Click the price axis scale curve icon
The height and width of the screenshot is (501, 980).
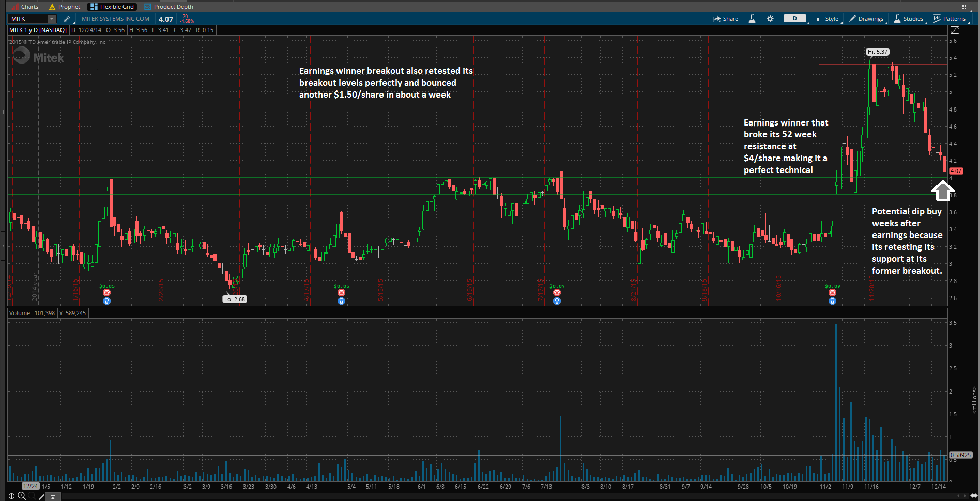954,30
